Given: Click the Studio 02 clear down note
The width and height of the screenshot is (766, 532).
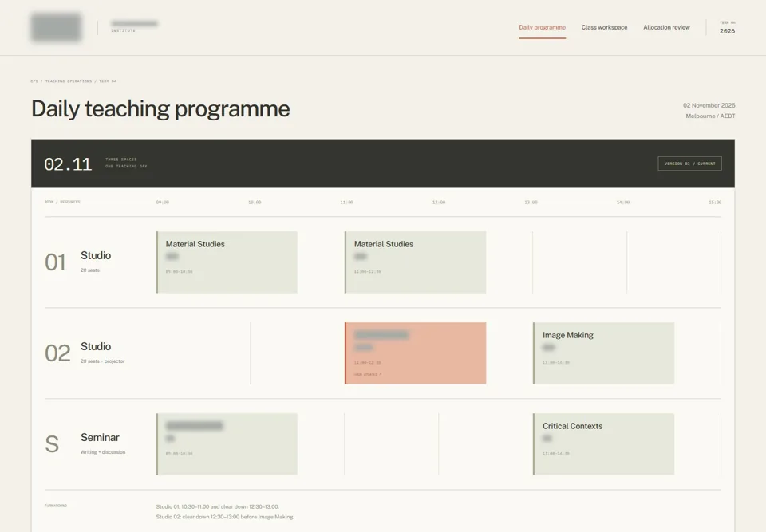Looking at the screenshot, I should (x=225, y=517).
